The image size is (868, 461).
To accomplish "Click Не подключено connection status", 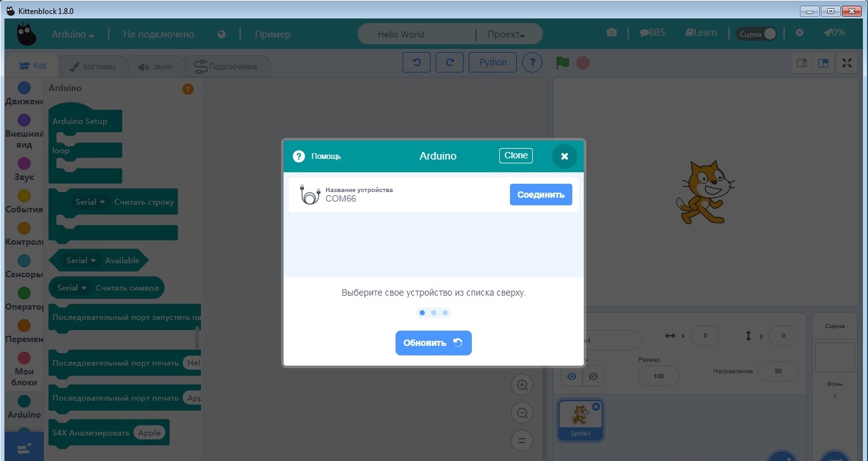I will point(159,34).
